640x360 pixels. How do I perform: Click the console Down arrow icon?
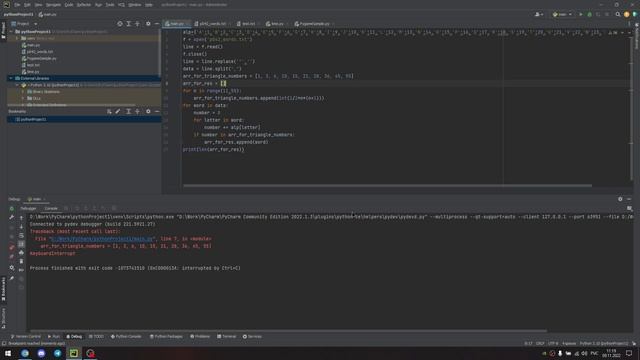(21, 227)
